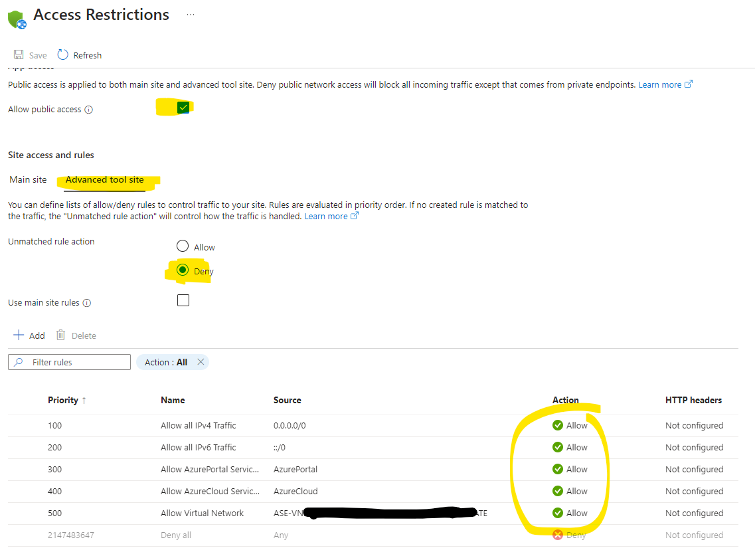The width and height of the screenshot is (755, 560).
Task: Select the priority 500 cell
Action: 55,513
